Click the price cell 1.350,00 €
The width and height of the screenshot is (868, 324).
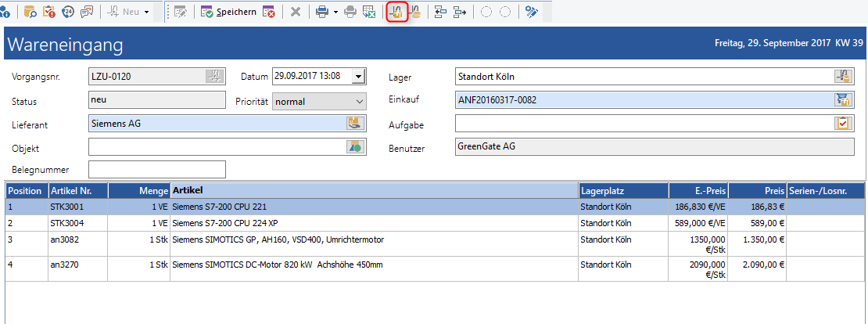click(757, 244)
